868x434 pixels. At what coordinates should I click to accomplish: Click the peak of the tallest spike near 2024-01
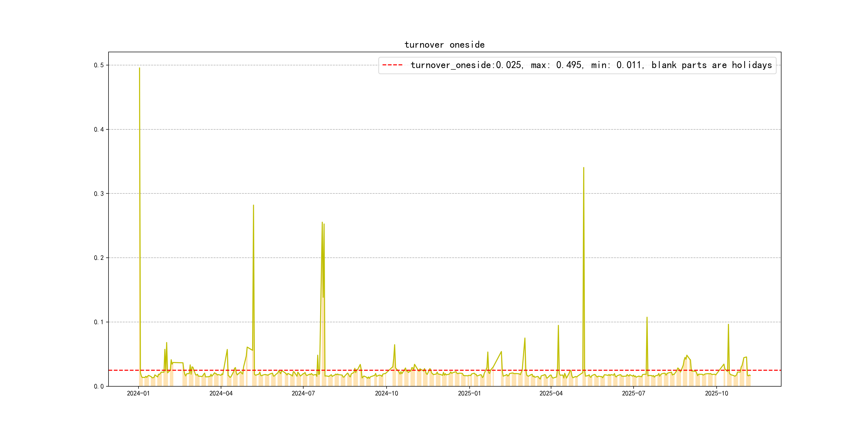coord(140,68)
